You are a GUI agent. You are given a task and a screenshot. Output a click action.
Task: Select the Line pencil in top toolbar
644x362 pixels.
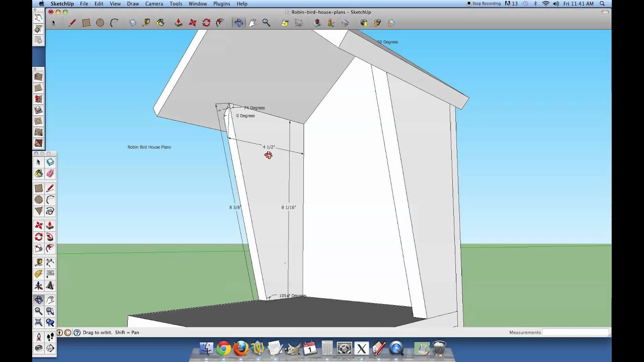coord(72,23)
